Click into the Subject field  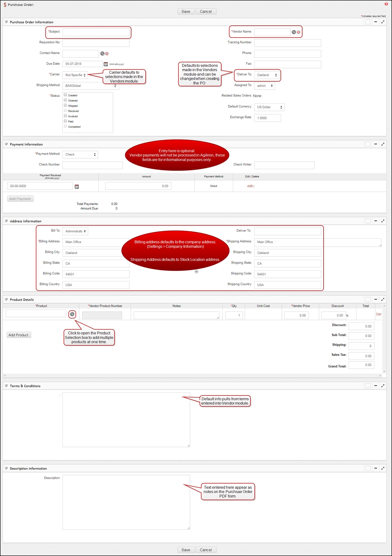tap(96, 32)
